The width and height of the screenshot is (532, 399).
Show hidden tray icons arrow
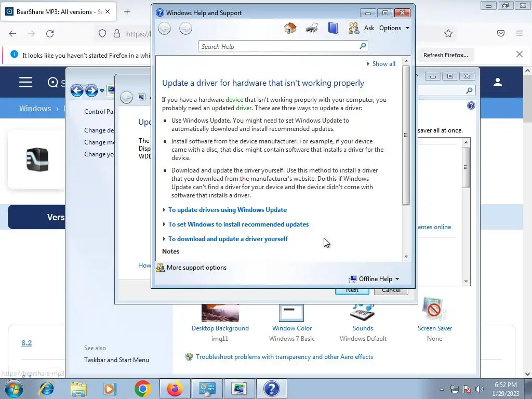point(442,389)
